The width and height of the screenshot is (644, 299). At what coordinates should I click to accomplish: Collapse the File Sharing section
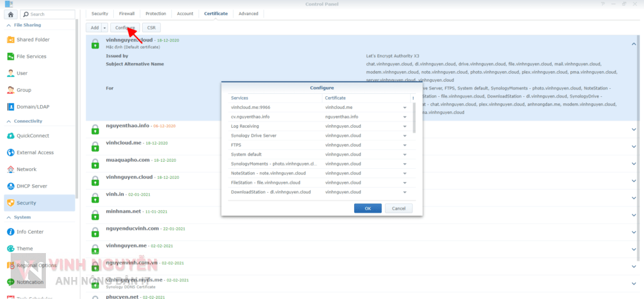9,25
